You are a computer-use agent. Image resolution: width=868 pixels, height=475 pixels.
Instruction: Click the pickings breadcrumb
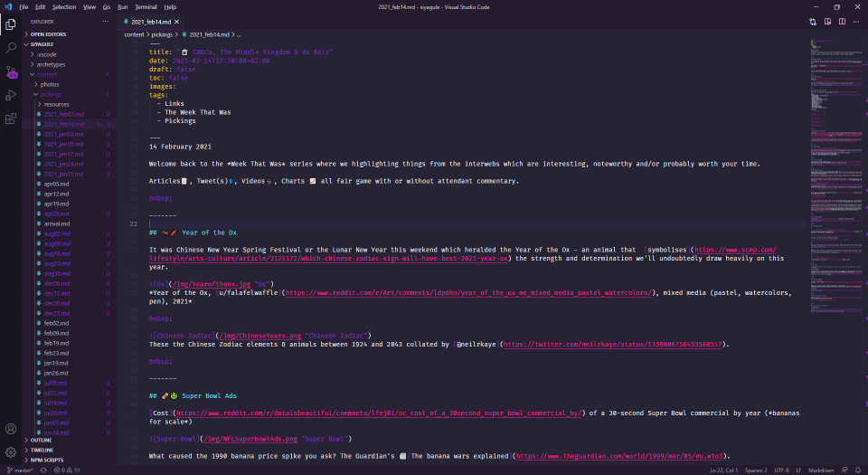pyautogui.click(x=162, y=34)
